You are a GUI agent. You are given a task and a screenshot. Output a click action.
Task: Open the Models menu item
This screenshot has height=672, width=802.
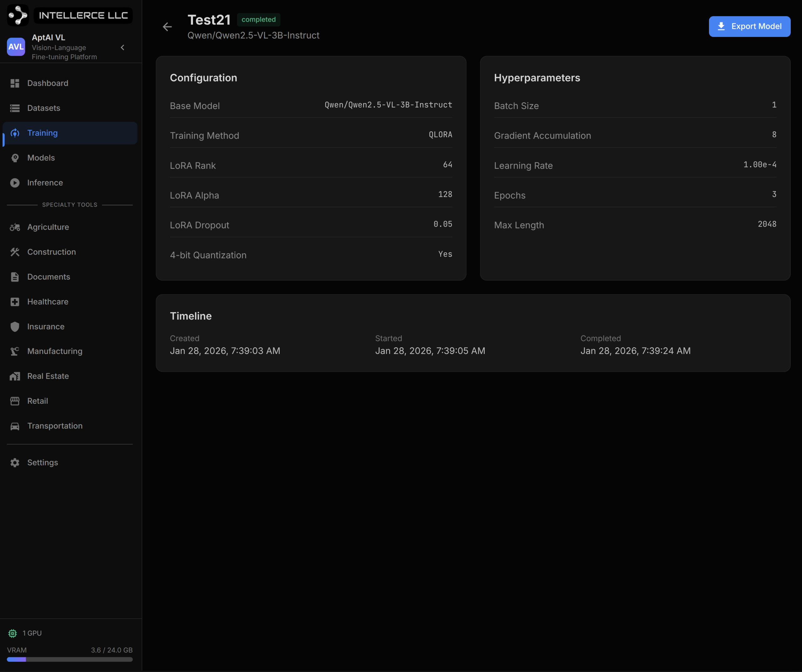pyautogui.click(x=70, y=158)
